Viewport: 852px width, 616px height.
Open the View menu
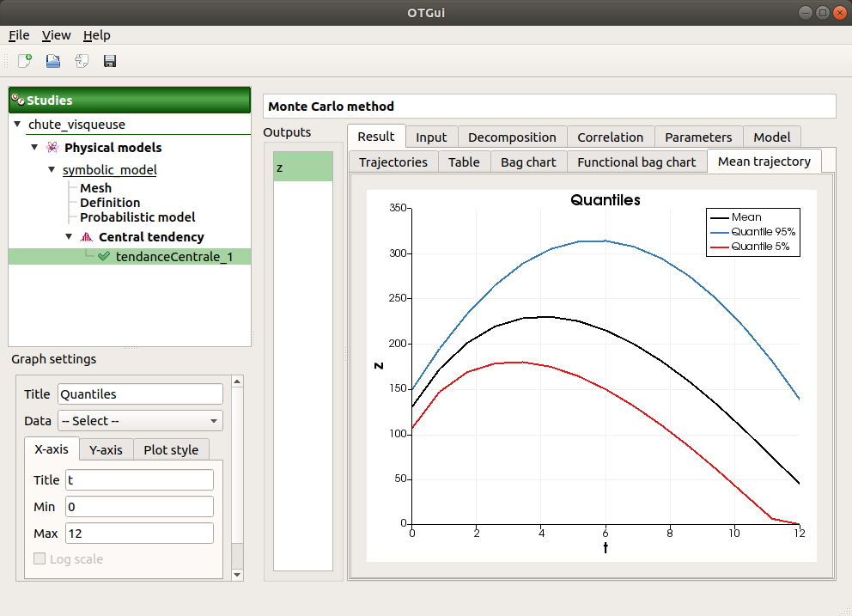(56, 35)
